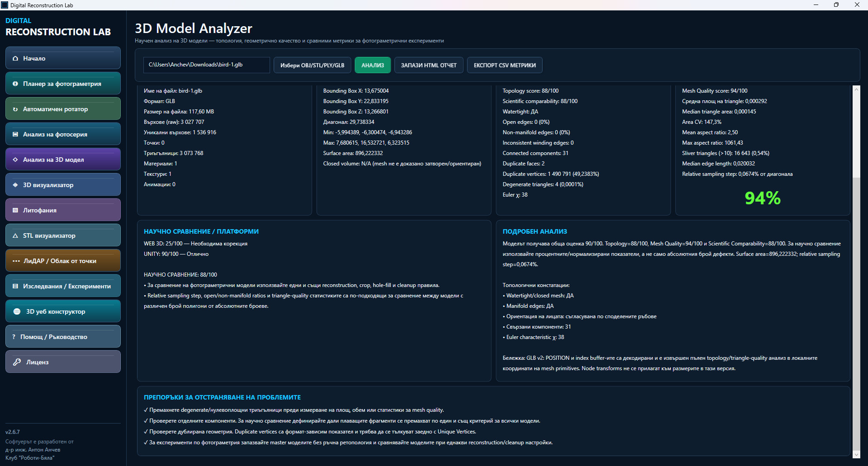Viewport: 868px width, 466px height.
Task: Open the Лиценз section
Action: [x=63, y=362]
